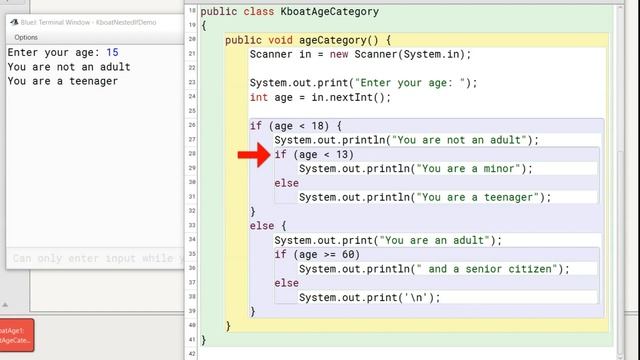
Task: Click the Terminal Window title bar text
Action: click(x=88, y=22)
